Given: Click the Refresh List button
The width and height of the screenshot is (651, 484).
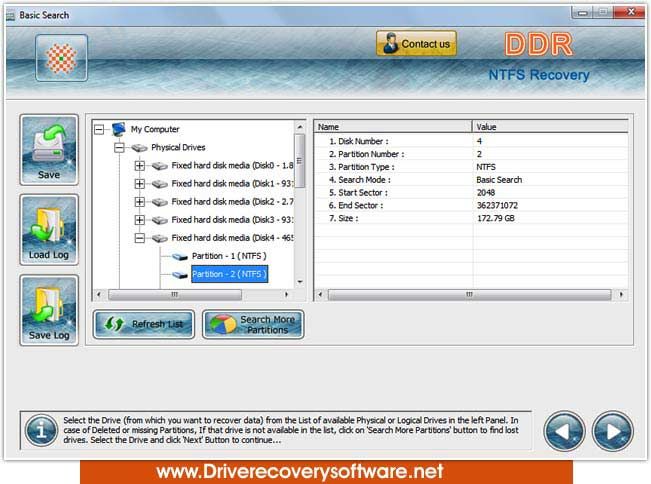Looking at the screenshot, I should (x=144, y=324).
